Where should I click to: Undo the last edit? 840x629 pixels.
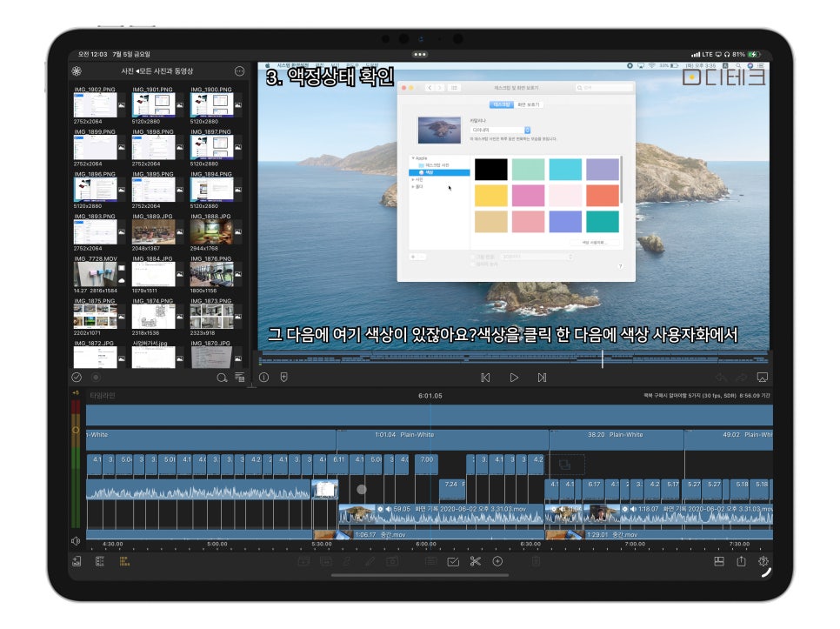coord(721,378)
